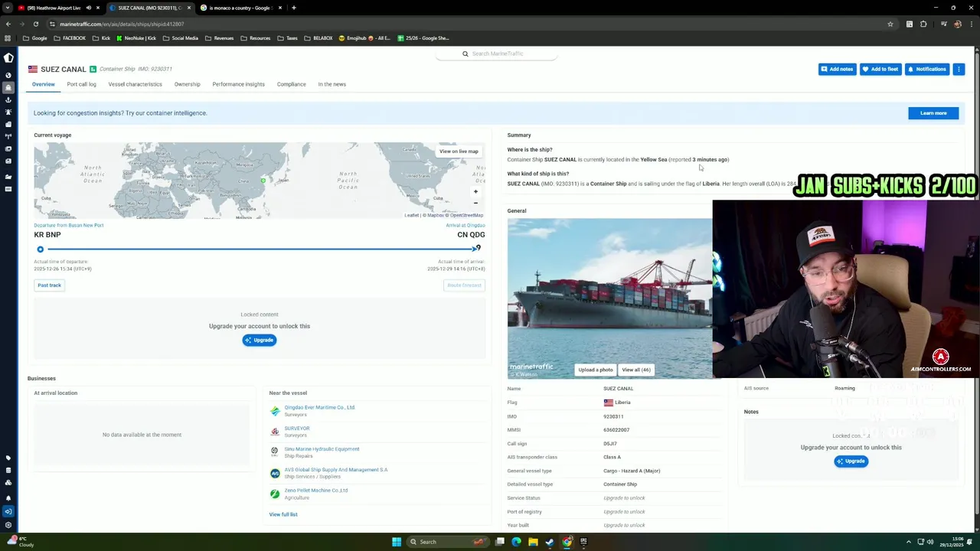
Task: Click the Notifications button at the page top right
Action: pos(927,69)
